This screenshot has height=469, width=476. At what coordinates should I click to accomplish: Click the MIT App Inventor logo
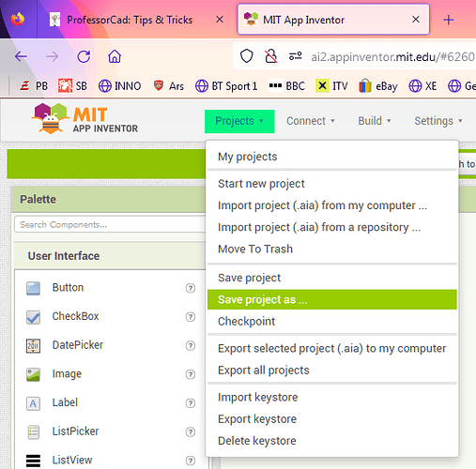(85, 118)
